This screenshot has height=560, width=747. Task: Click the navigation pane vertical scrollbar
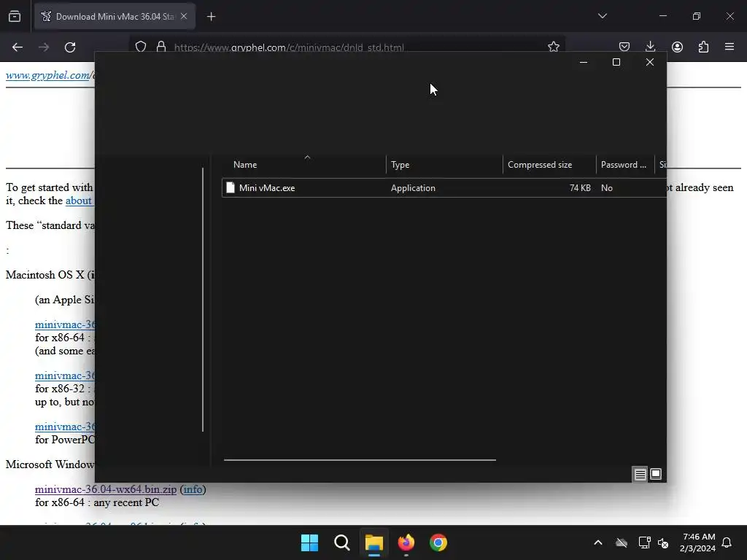(x=203, y=300)
